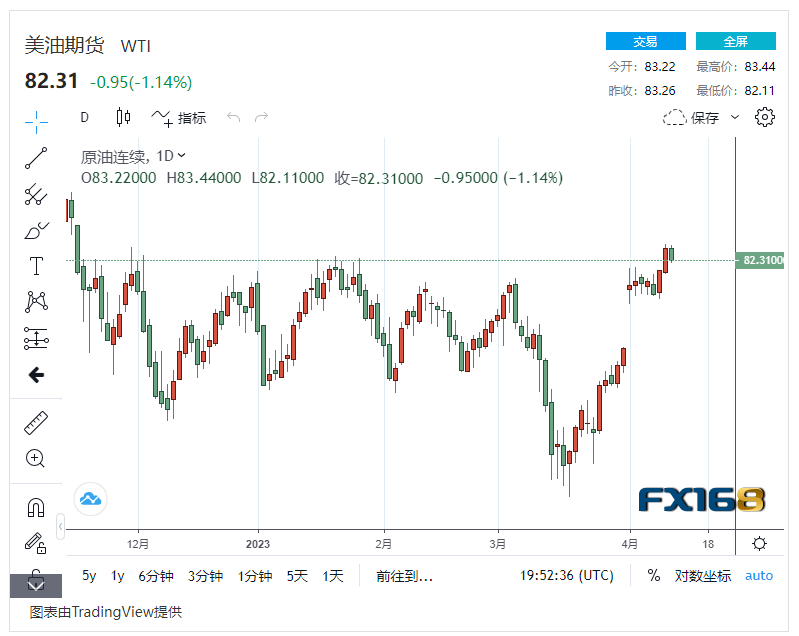Select the brush drawing tool
This screenshot has height=636, width=799.
[x=36, y=231]
